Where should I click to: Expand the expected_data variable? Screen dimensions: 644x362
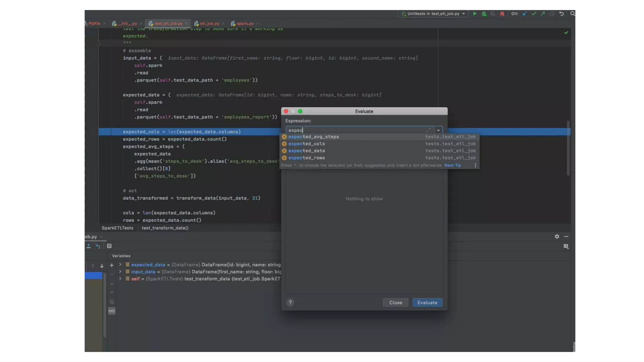[x=120, y=265]
